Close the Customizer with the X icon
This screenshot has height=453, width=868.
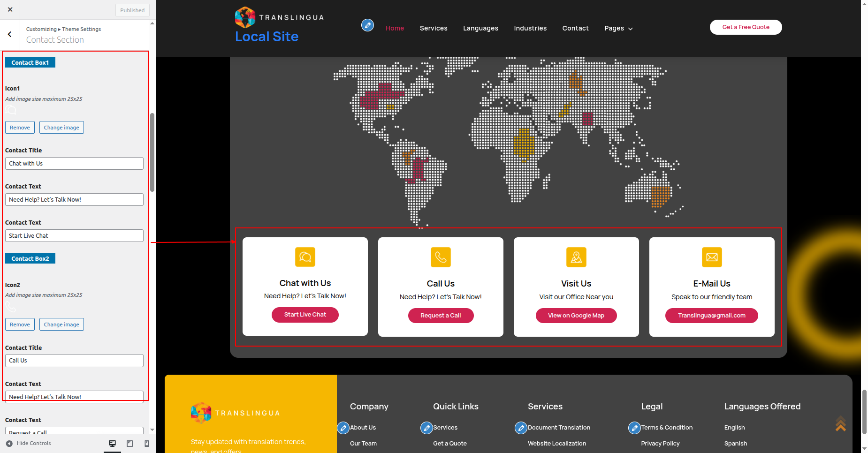click(x=10, y=9)
